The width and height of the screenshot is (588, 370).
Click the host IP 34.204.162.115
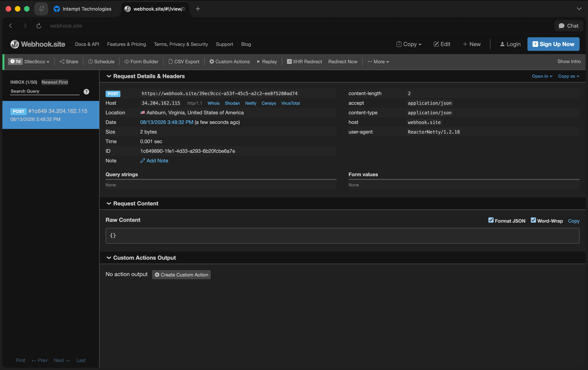point(161,103)
